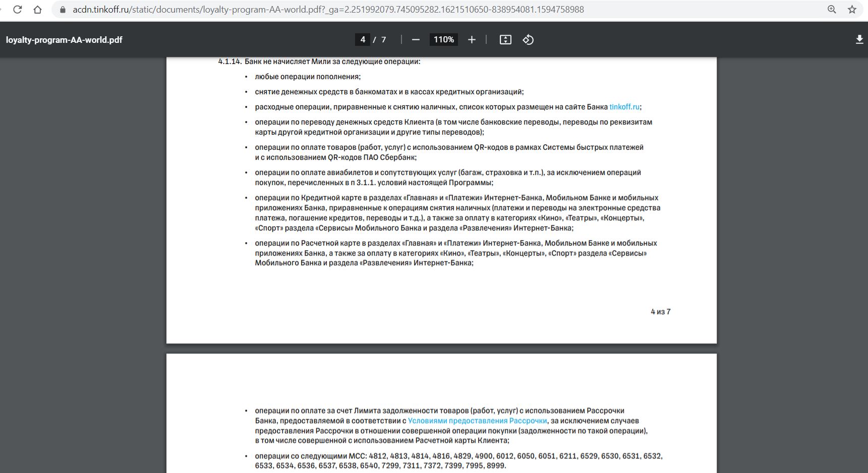Viewport: 868px width, 473px height.
Task: Select the section number 4.1.14.
Action: [x=229, y=62]
